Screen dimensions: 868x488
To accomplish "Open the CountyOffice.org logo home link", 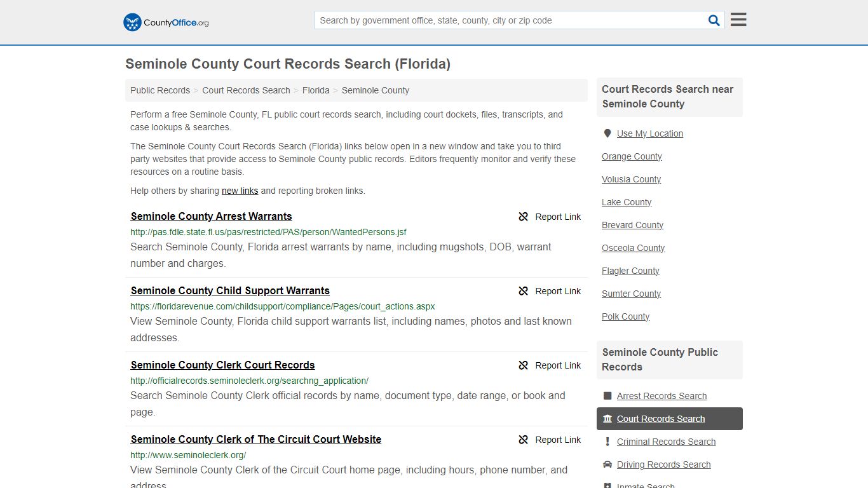I will tap(166, 22).
